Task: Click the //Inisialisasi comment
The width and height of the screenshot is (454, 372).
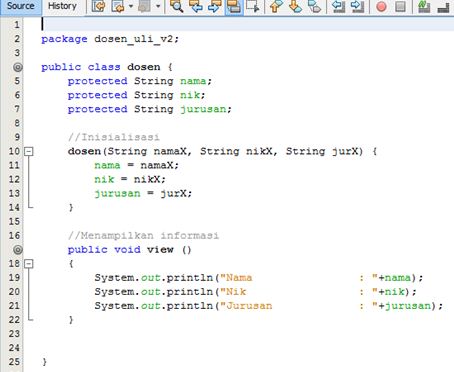Action: [x=114, y=137]
